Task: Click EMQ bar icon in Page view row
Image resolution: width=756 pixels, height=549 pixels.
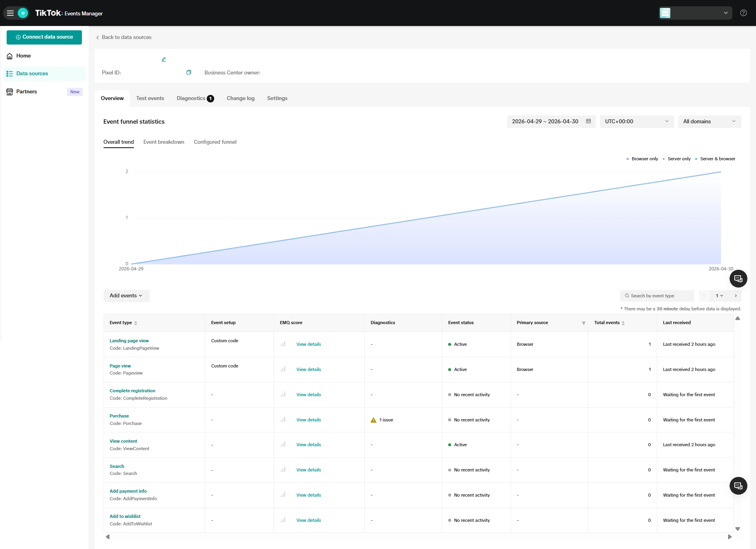Action: coord(283,369)
